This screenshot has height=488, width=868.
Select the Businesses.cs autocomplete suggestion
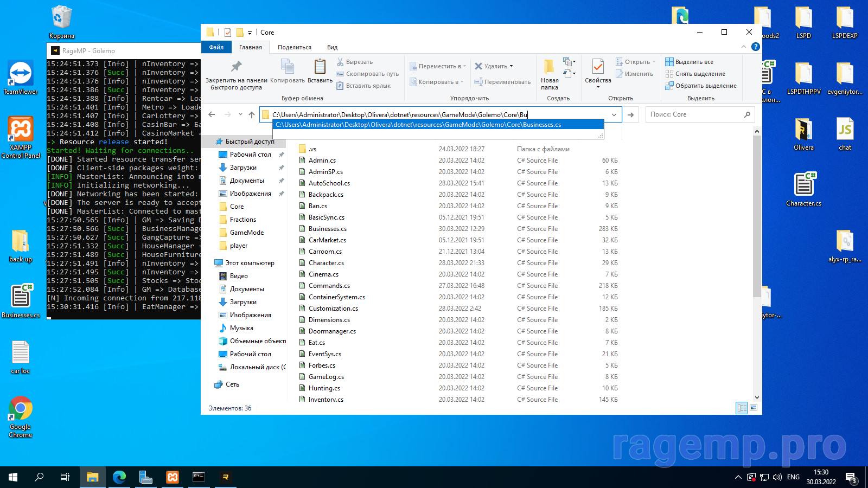[x=418, y=125]
